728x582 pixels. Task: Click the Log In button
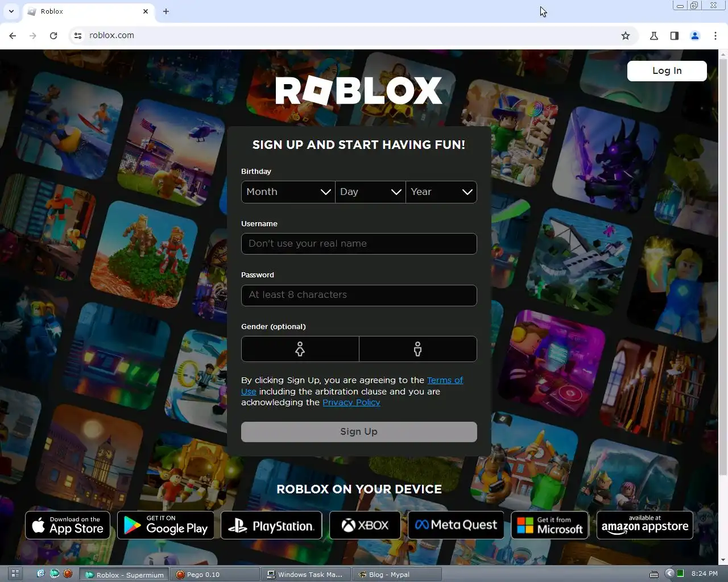click(x=667, y=70)
